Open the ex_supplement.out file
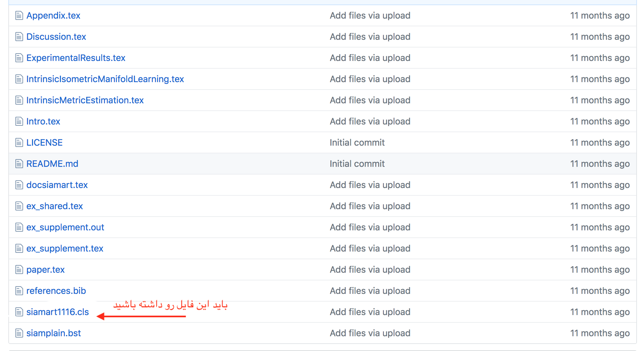The width and height of the screenshot is (644, 351). pos(65,227)
